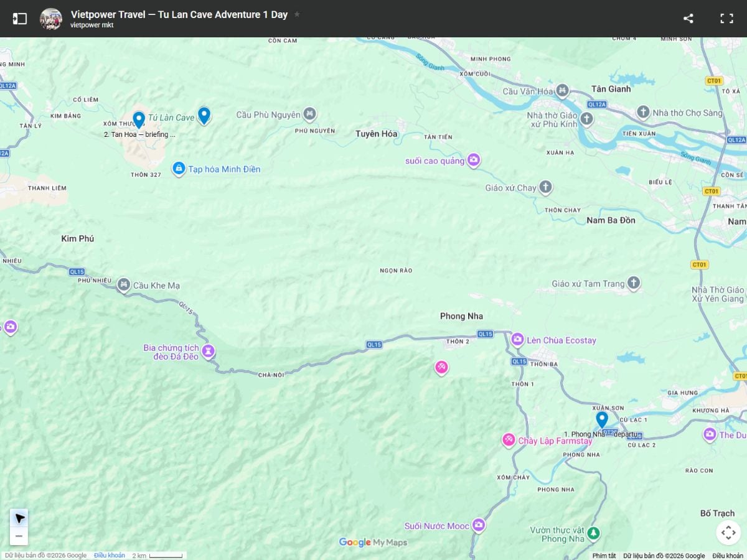Screen dimensions: 747x560
Task: Open Nhà thờ Giáo xứ Phù Kinh church marker
Action: (x=586, y=119)
